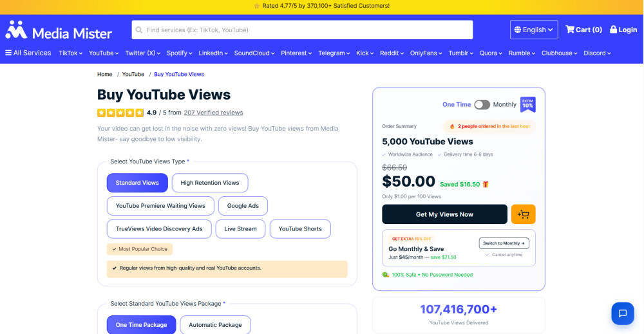The height and width of the screenshot is (334, 644).
Task: Go to Home breadcrumb
Action: (105, 74)
